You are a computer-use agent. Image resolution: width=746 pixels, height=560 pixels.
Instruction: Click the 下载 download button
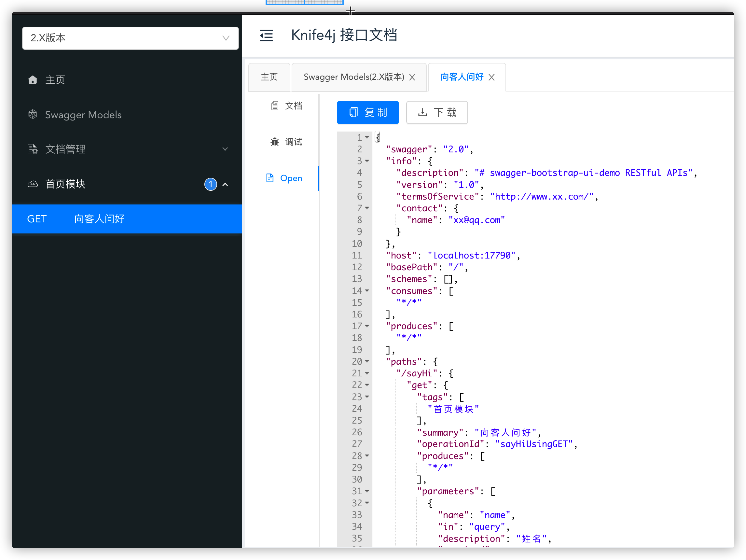click(x=437, y=112)
